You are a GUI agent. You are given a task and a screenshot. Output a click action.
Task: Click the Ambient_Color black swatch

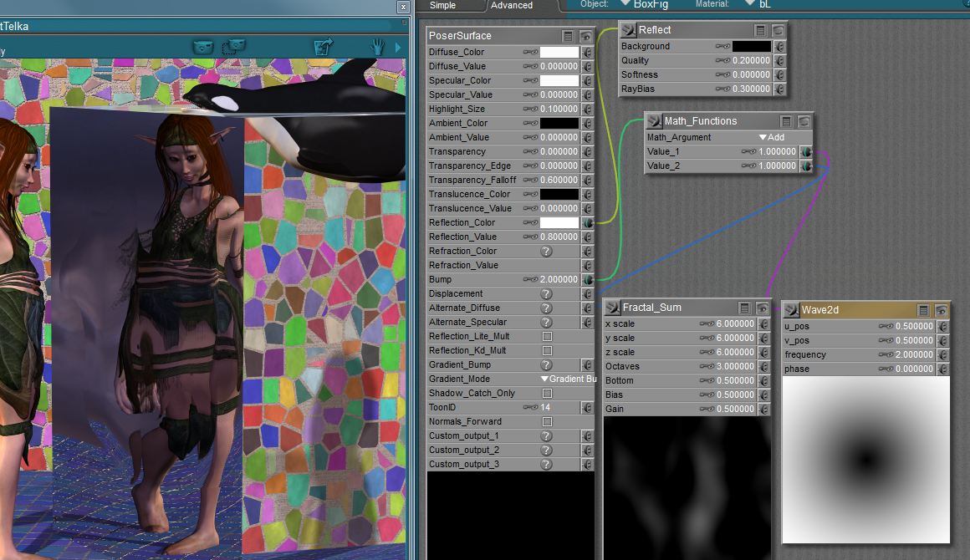(x=559, y=124)
